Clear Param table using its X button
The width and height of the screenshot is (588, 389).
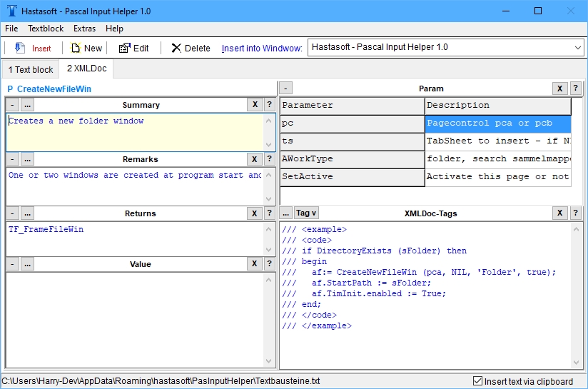tap(560, 89)
